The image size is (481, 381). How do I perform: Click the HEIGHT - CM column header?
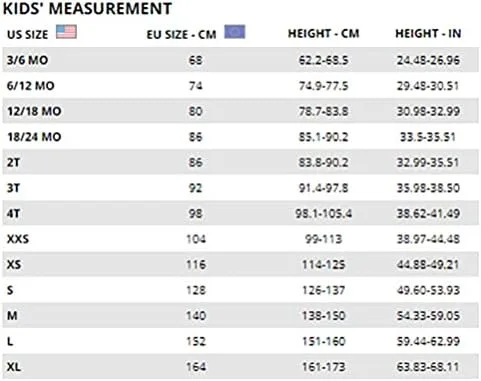[324, 33]
